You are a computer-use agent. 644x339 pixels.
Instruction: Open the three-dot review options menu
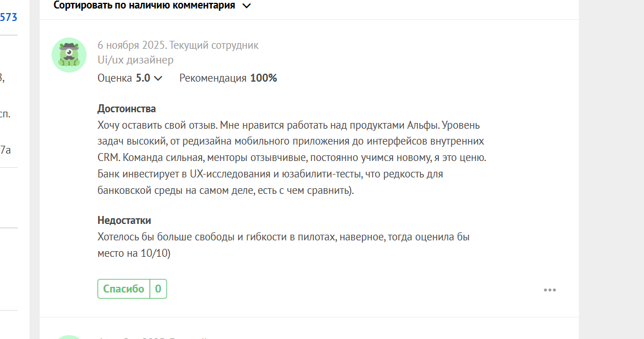(x=549, y=290)
